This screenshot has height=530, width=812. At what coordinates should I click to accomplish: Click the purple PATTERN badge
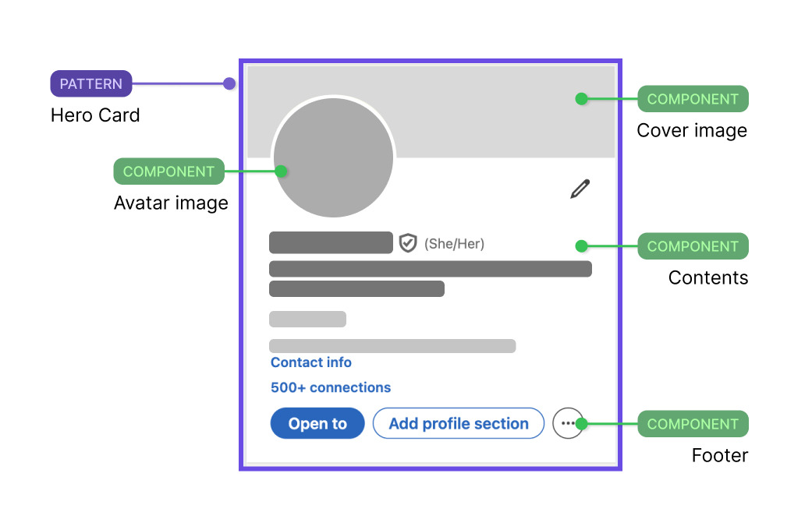(x=91, y=83)
